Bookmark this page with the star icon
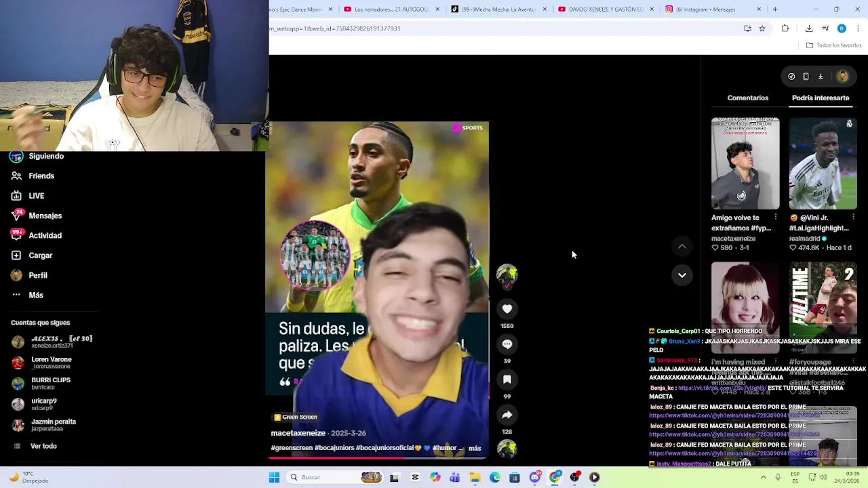 click(762, 28)
